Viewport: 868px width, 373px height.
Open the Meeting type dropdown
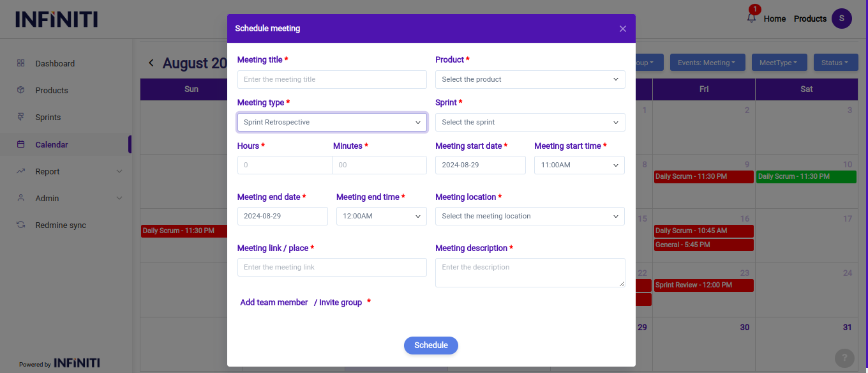click(x=332, y=122)
